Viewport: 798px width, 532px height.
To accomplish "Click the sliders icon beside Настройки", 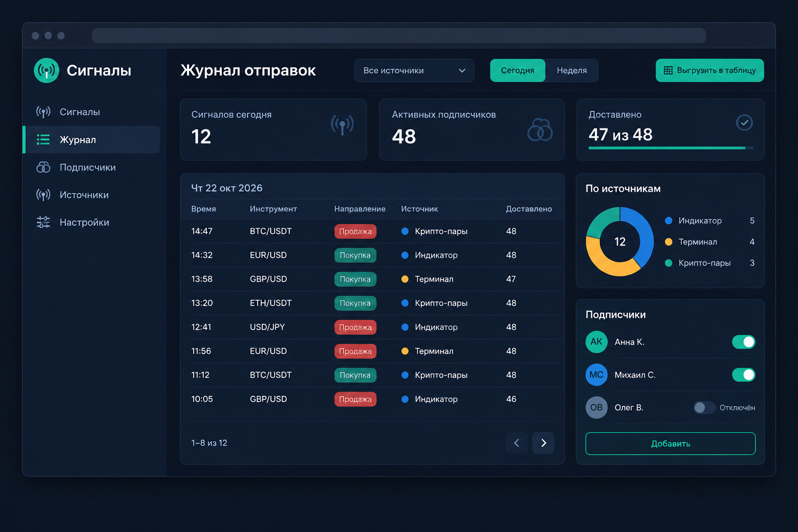I will [x=43, y=222].
